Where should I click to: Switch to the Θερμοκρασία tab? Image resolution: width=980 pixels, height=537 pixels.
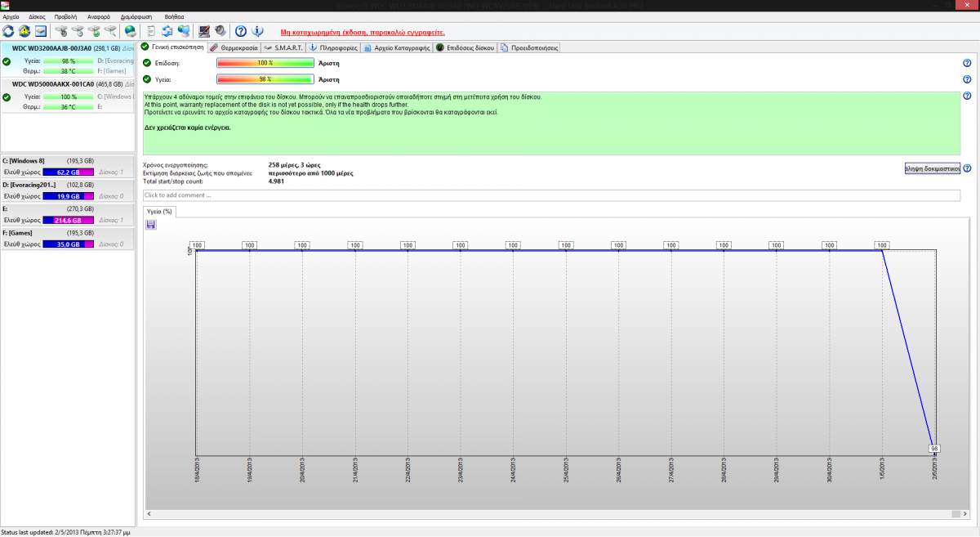[233, 48]
